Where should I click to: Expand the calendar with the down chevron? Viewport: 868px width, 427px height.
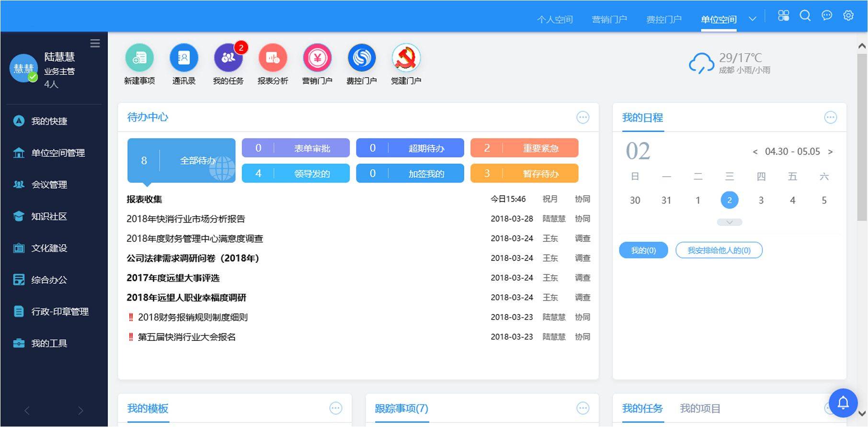(x=730, y=222)
